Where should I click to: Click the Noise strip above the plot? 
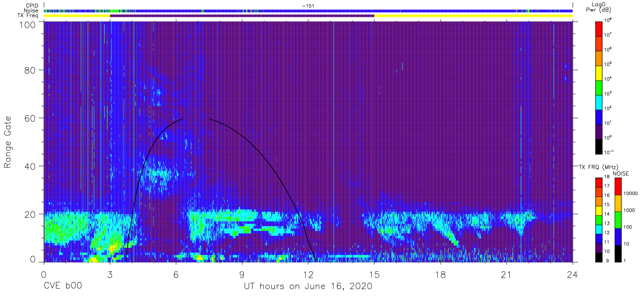point(308,10)
